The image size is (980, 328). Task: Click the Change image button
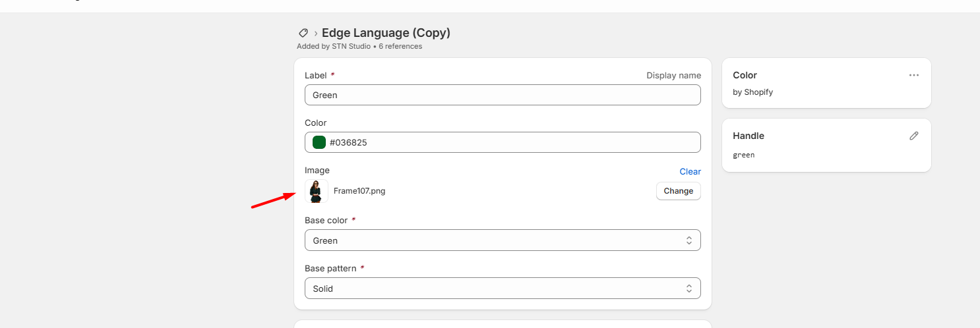(679, 191)
